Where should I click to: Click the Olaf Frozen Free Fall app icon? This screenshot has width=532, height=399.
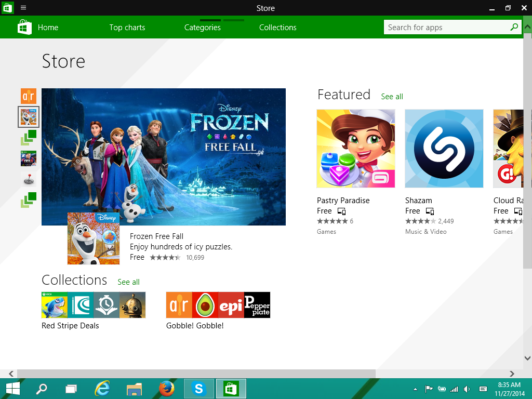[x=94, y=238]
